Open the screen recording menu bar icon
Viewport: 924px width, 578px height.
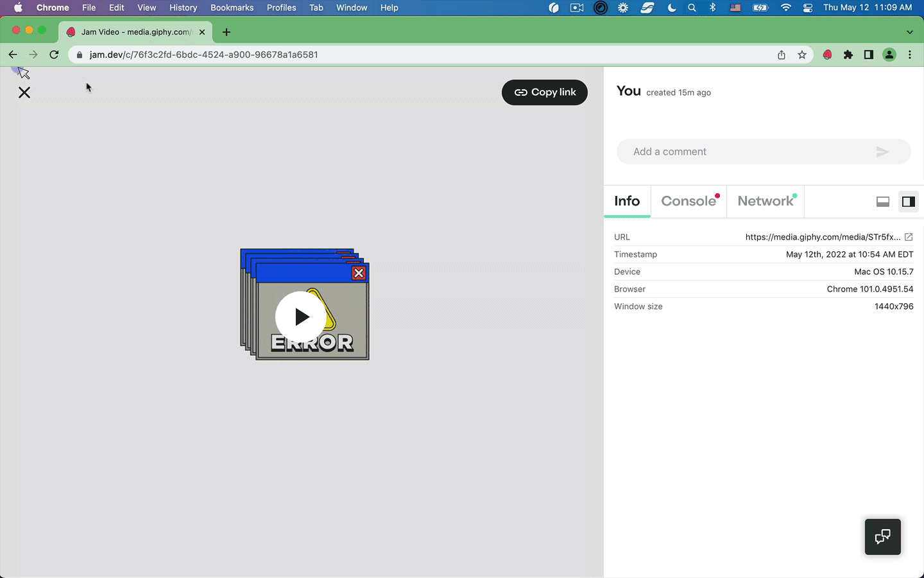tap(577, 8)
